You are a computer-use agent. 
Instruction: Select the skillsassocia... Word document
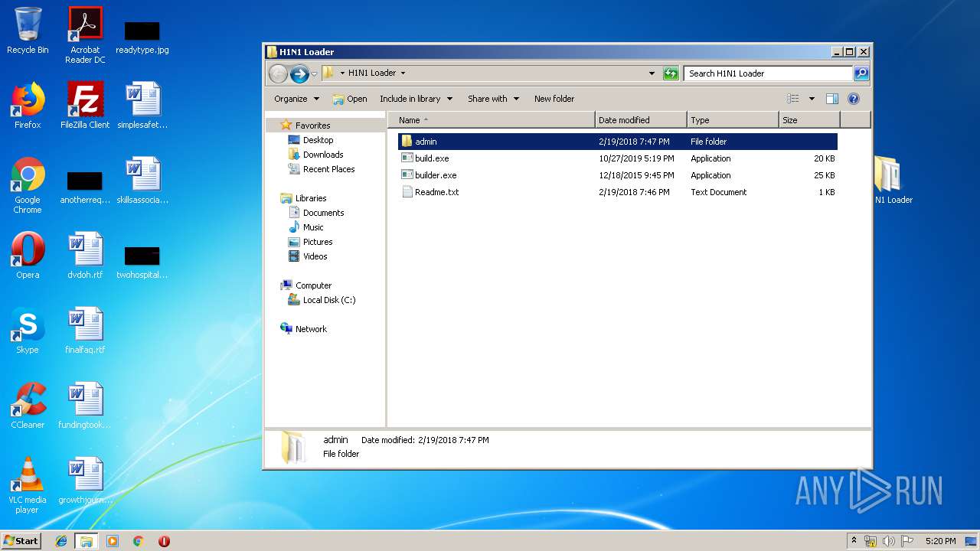tap(142, 181)
